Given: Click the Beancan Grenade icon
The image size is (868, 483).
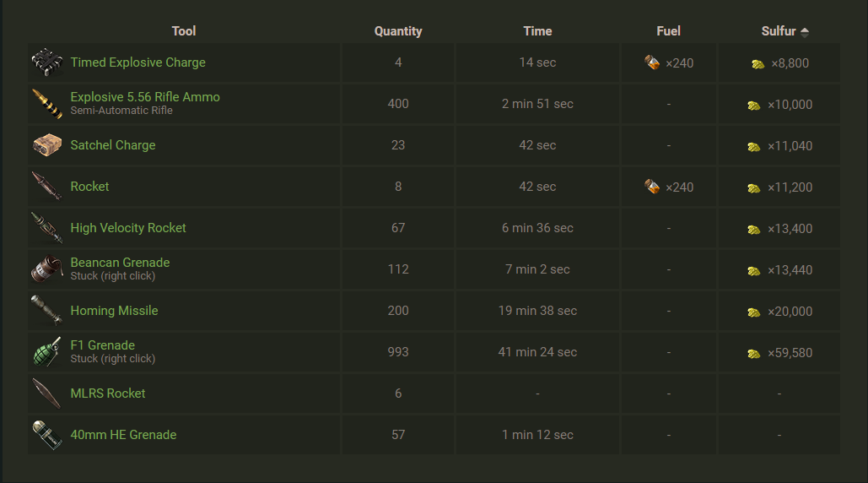Looking at the screenshot, I should [47, 269].
